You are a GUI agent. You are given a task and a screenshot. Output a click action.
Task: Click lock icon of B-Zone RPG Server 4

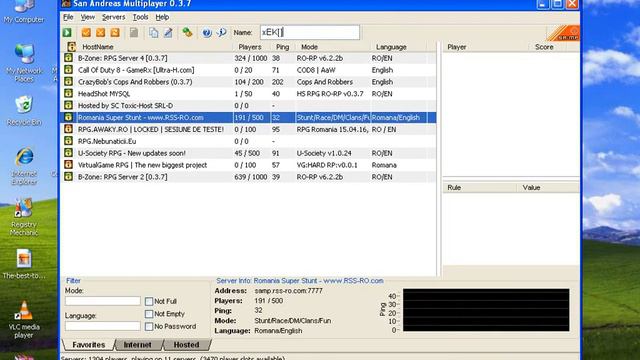pos(68,58)
